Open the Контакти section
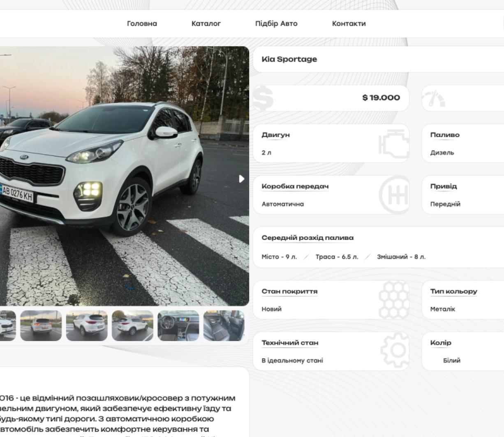 (x=349, y=23)
